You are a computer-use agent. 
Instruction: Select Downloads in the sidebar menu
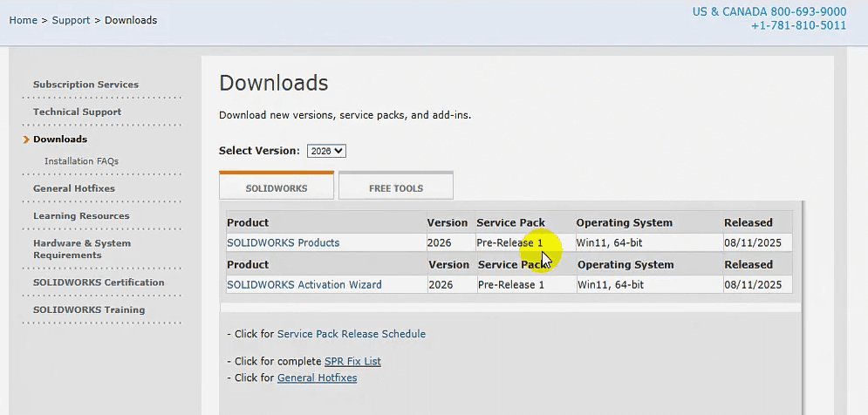tap(60, 139)
